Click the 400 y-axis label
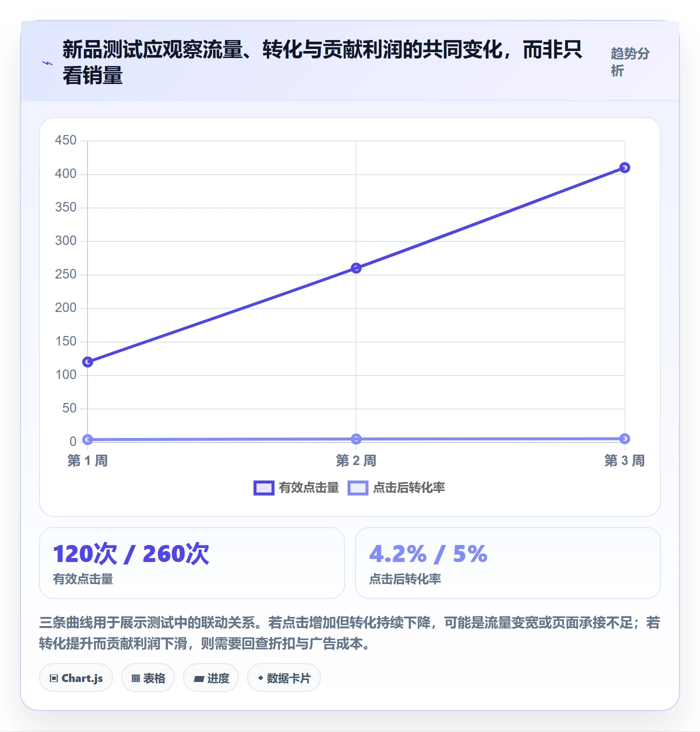This screenshot has width=700, height=732. [66, 174]
